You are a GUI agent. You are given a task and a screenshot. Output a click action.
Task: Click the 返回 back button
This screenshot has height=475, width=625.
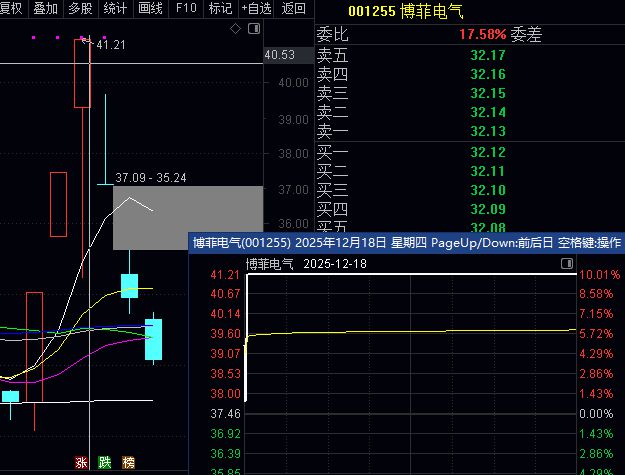click(x=293, y=8)
